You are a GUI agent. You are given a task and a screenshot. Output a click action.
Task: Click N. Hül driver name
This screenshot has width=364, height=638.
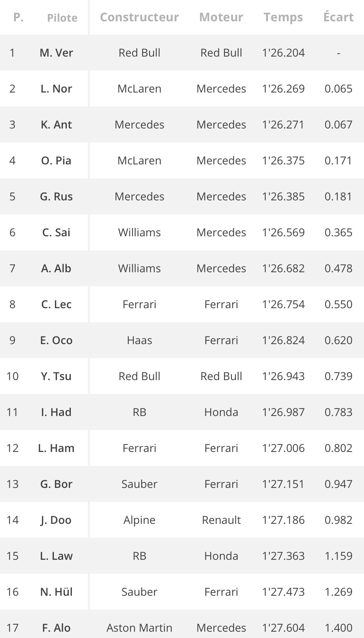(56, 592)
